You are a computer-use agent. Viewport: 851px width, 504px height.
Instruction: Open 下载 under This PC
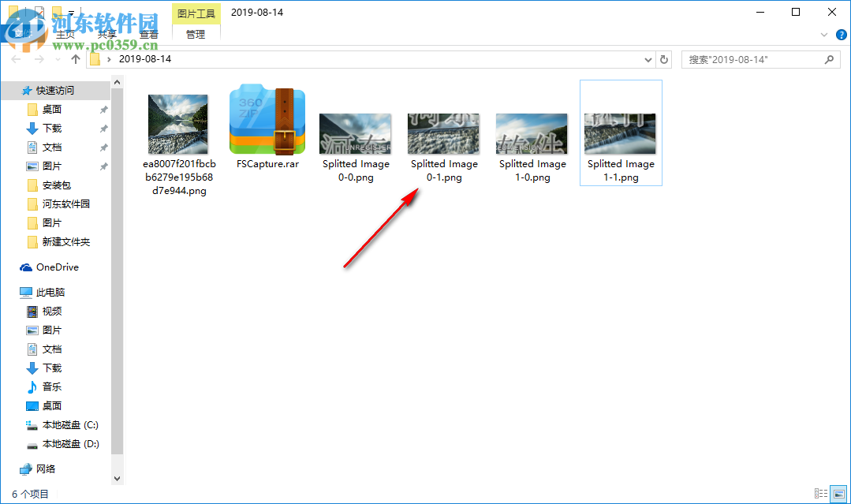(52, 368)
